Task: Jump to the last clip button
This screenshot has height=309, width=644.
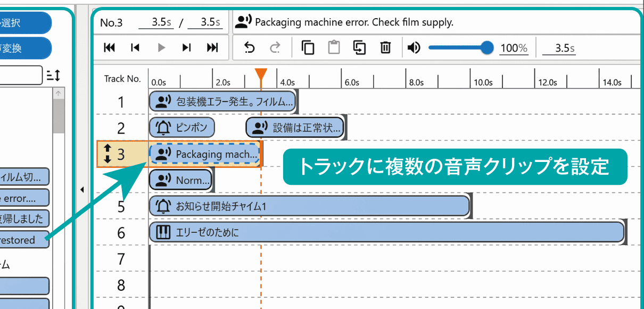Action: [x=212, y=48]
